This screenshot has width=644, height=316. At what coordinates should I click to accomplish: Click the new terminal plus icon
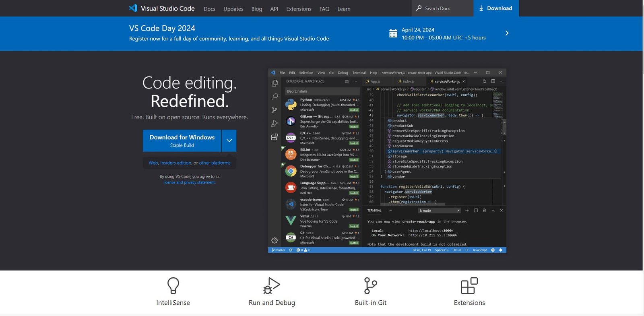pyautogui.click(x=467, y=211)
